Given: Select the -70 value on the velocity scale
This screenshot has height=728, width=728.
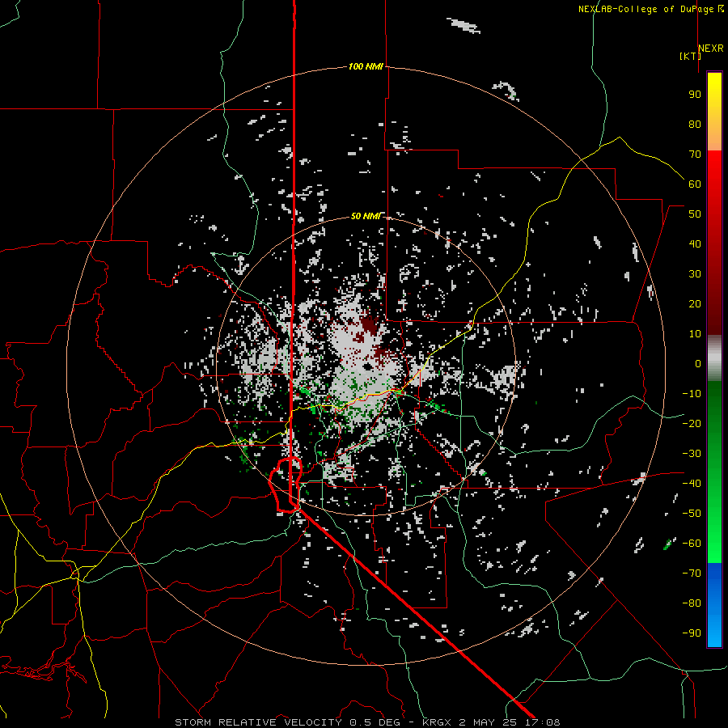Looking at the screenshot, I should click(692, 574).
